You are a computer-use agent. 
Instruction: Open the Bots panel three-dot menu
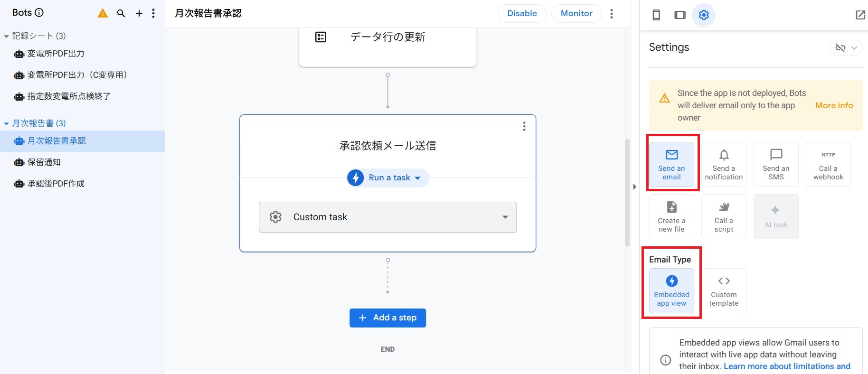pos(153,13)
